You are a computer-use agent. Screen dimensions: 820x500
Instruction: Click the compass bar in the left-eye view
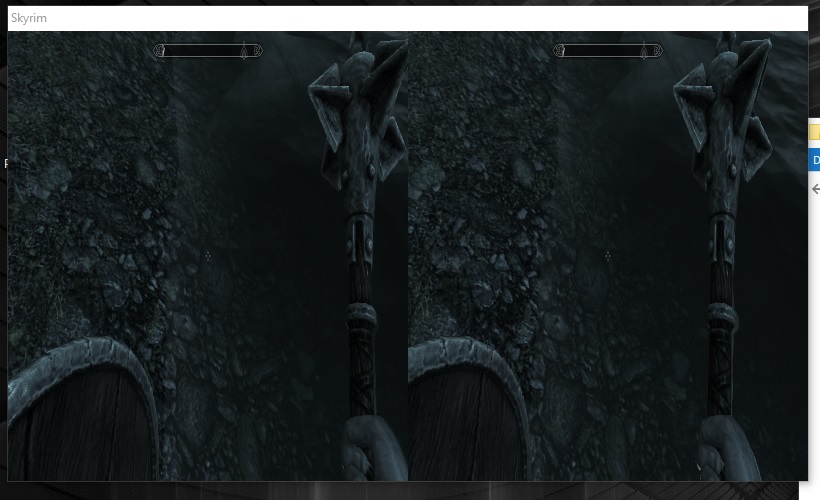[x=208, y=51]
